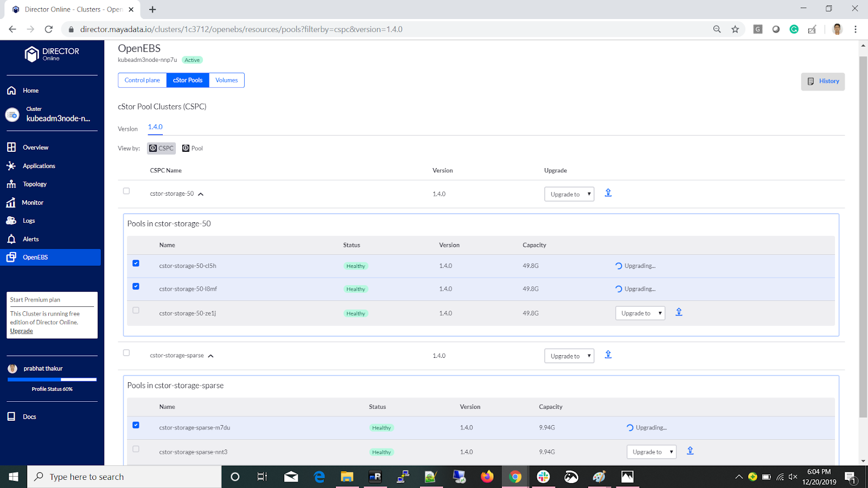
Task: Click the Windows search box
Action: (x=125, y=477)
